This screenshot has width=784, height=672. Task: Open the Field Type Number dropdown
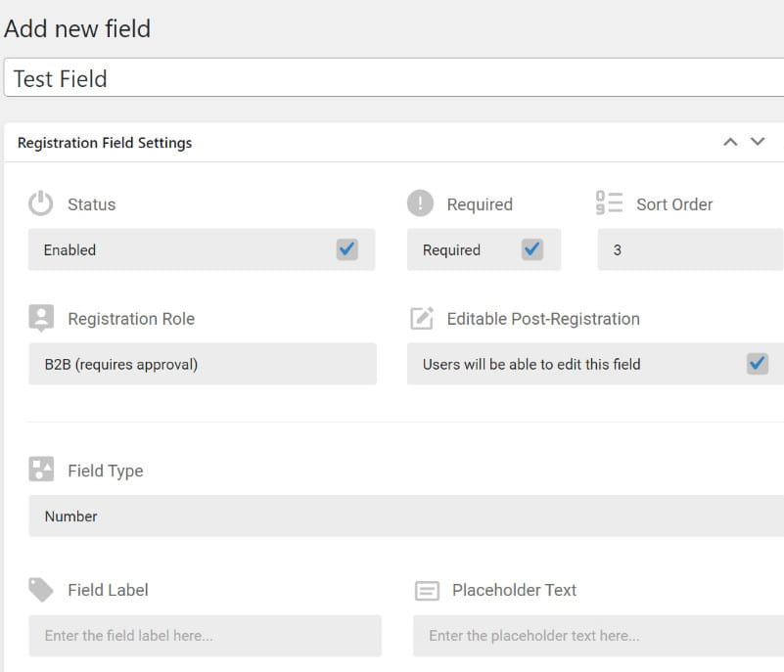pos(405,516)
